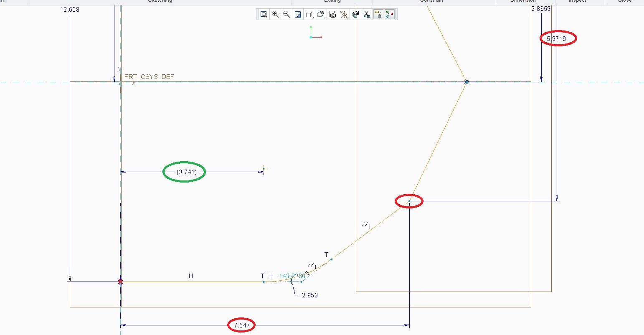The image size is (644, 335).
Task: Select the 143.2200 angle dimension
Action: click(x=292, y=276)
